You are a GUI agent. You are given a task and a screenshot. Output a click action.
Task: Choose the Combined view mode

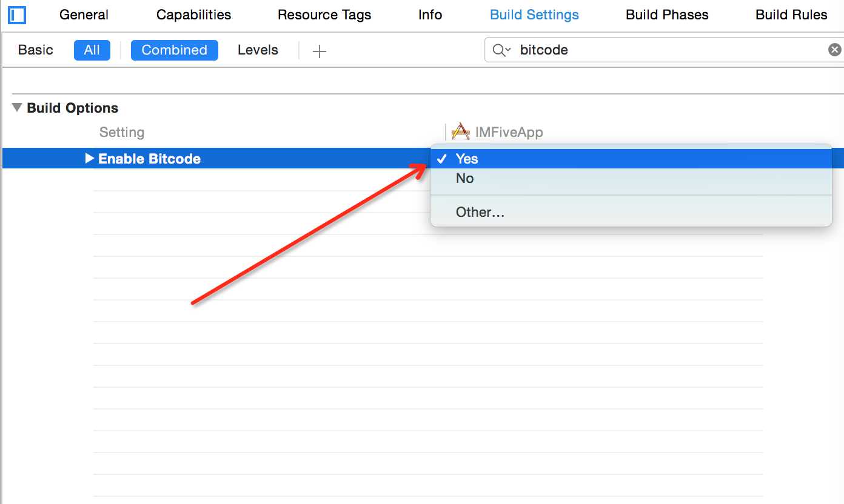175,50
